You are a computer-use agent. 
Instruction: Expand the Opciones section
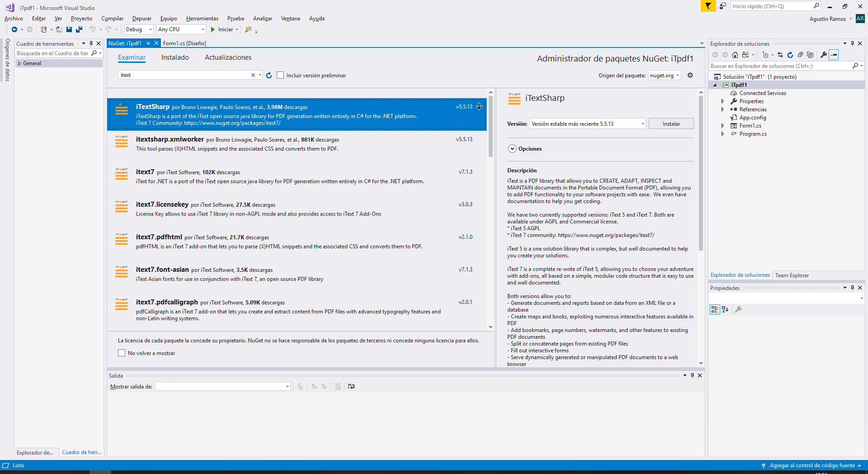click(x=512, y=149)
